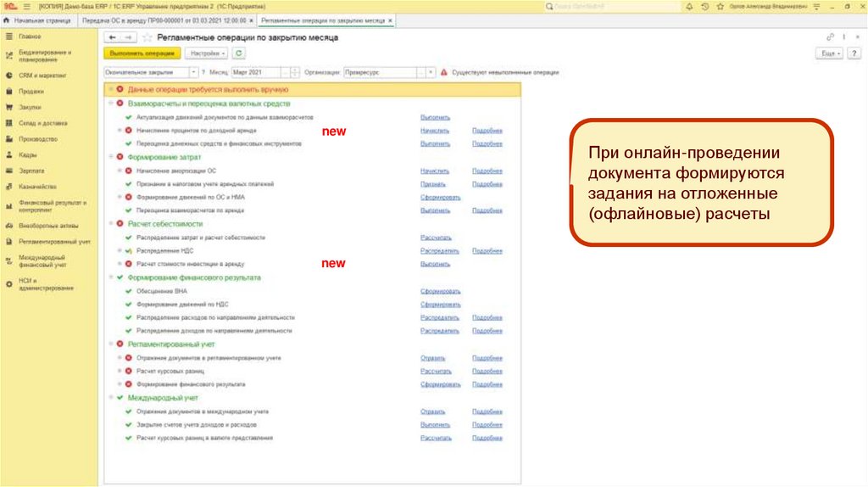This screenshot has width=868, height=487.
Task: Open the 1C main menu hamburger icon
Action: pos(26,7)
